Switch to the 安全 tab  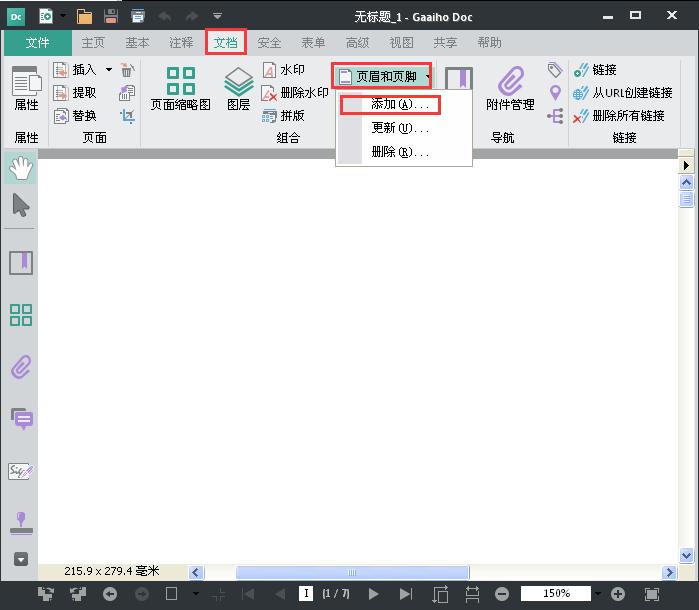269,43
